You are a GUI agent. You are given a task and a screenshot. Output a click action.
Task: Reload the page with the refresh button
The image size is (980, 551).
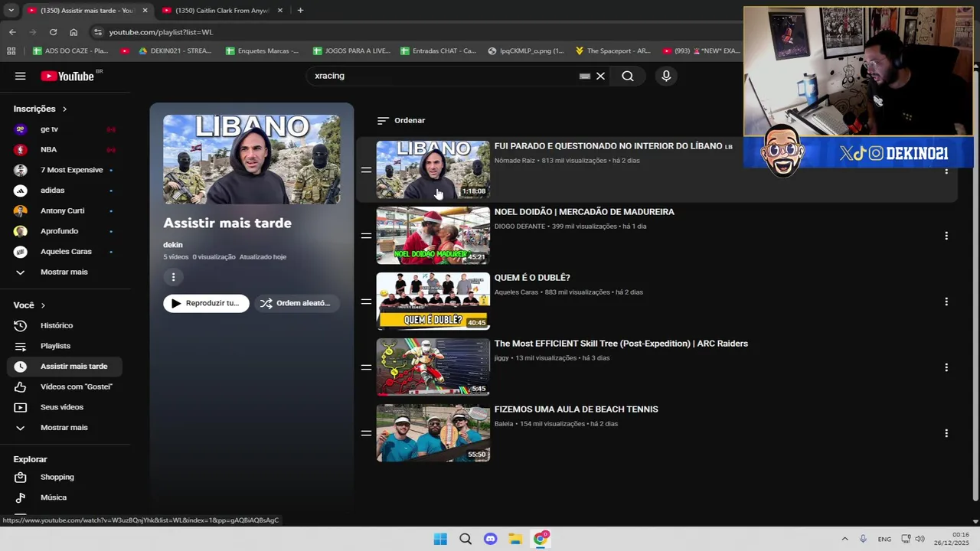click(x=53, y=32)
